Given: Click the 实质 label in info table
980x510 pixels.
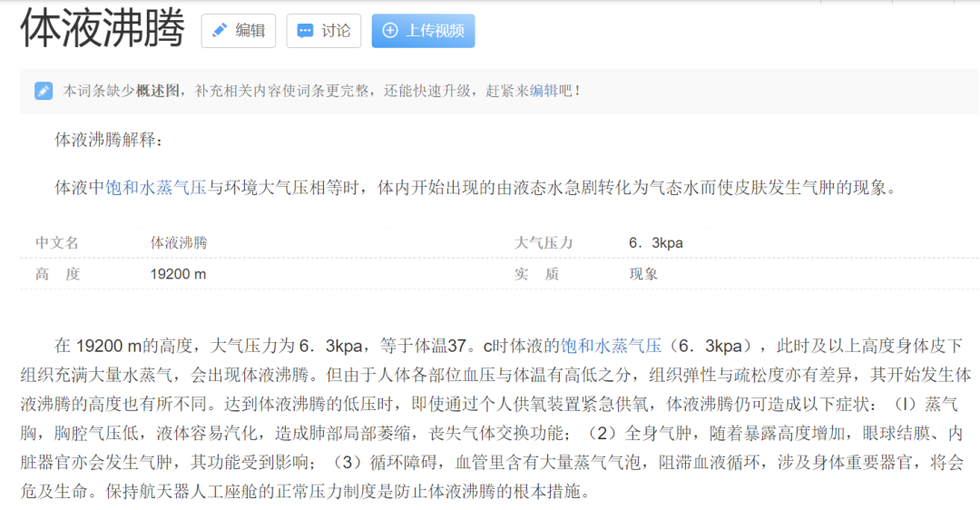Looking at the screenshot, I should (536, 274).
